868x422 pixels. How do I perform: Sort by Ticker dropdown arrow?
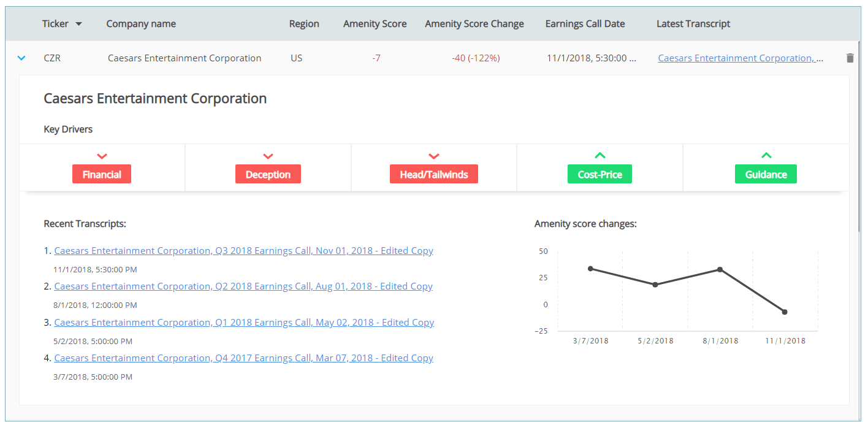tap(78, 24)
